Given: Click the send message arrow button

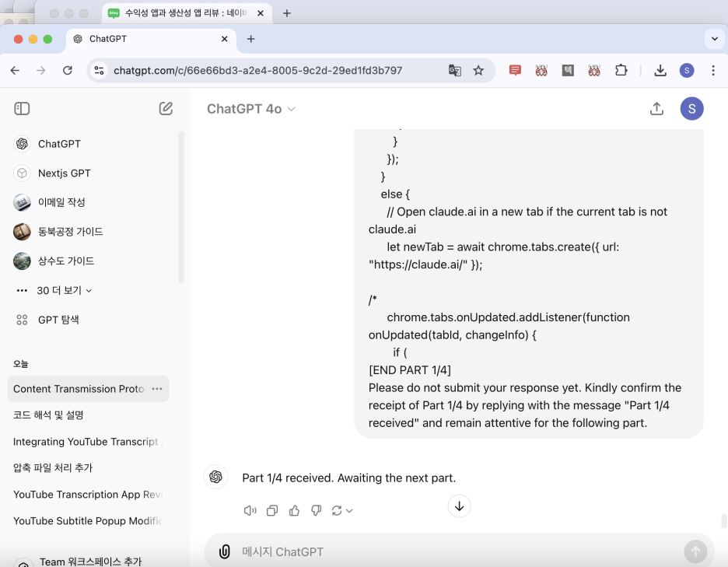Looking at the screenshot, I should [695, 551].
